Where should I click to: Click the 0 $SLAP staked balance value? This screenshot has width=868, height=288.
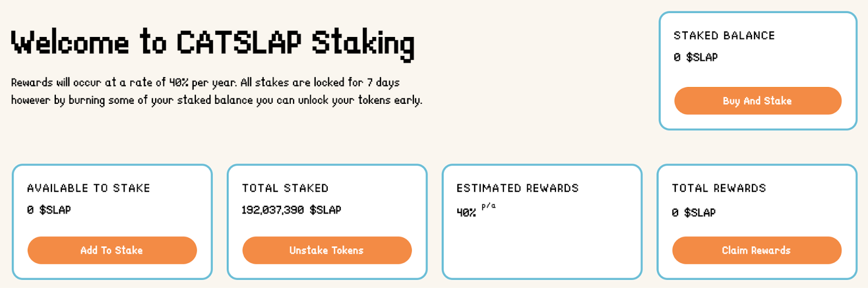coord(695,57)
